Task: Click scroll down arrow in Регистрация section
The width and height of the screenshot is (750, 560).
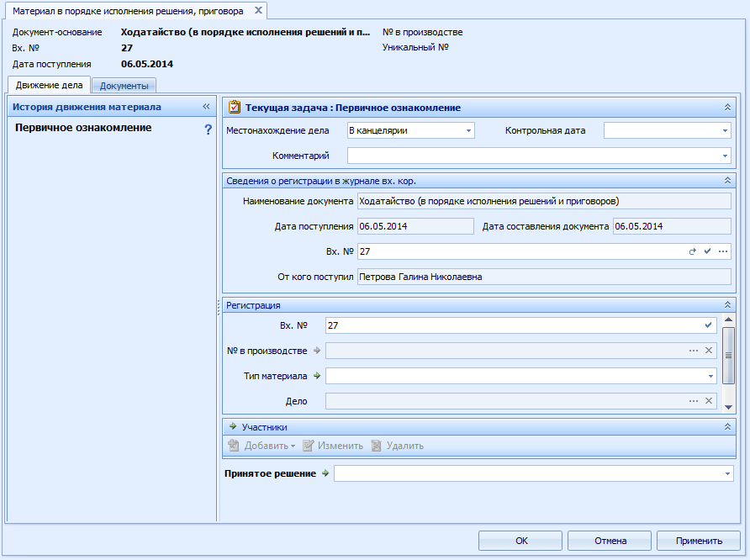Action: [x=728, y=407]
